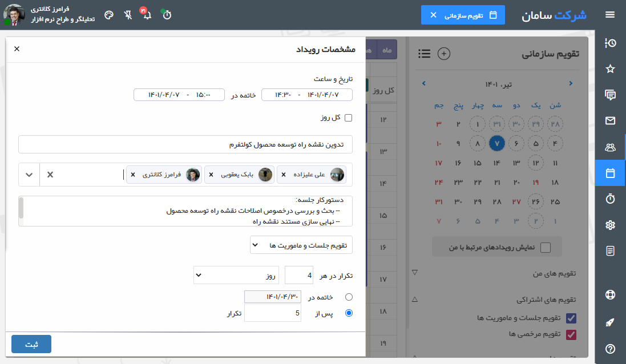This screenshot has width=626, height=364.
Task: Remove علی علیزاده from attendees
Action: (x=284, y=175)
